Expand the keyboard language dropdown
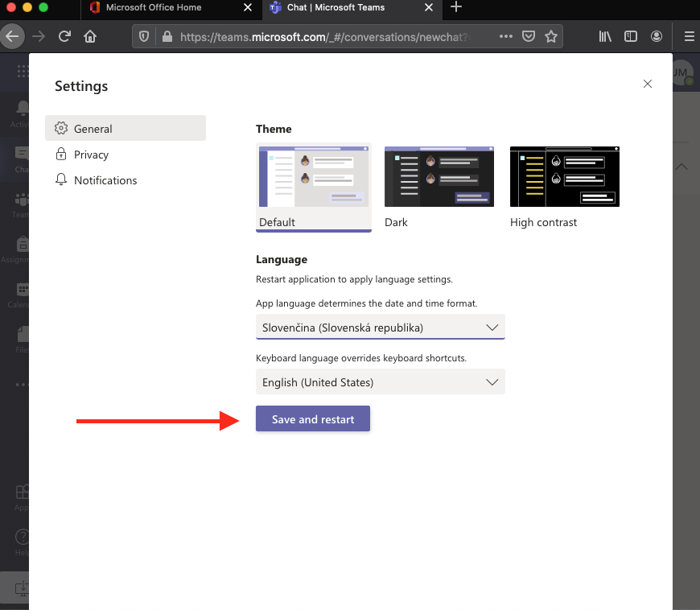This screenshot has height=610, width=700. pyautogui.click(x=380, y=382)
